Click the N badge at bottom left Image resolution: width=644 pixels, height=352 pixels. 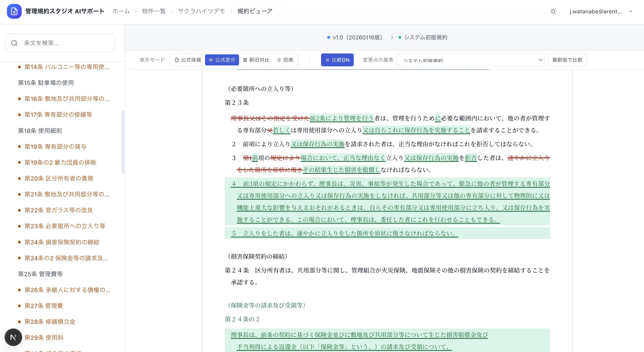pos(13,337)
